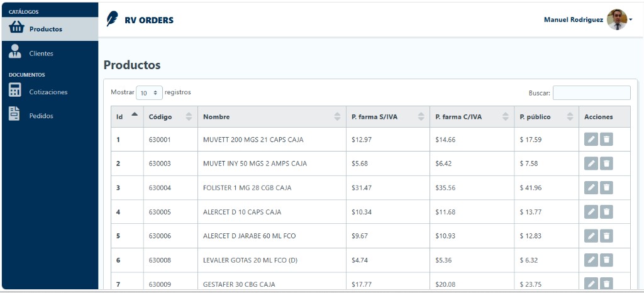
Task: Open user menu arrow beside Manuel Rodriguez
Action: [630, 19]
